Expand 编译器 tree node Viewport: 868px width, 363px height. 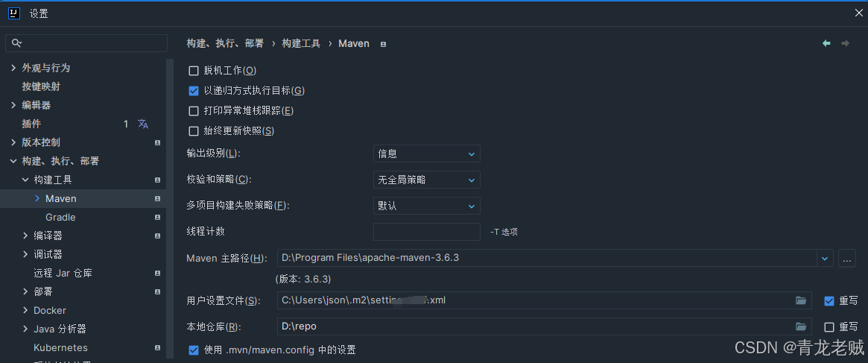click(25, 236)
